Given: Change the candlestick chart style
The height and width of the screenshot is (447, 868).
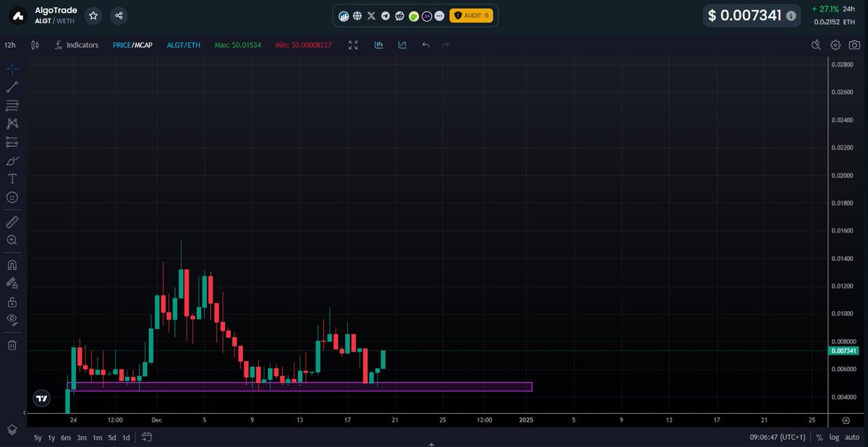Looking at the screenshot, I should (35, 45).
